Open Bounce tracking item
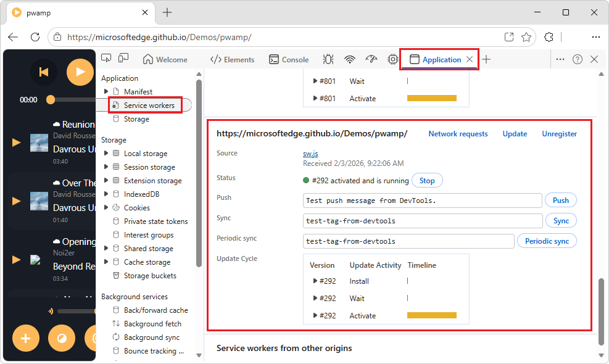Viewport: 609px width, 364px height. pos(154,351)
